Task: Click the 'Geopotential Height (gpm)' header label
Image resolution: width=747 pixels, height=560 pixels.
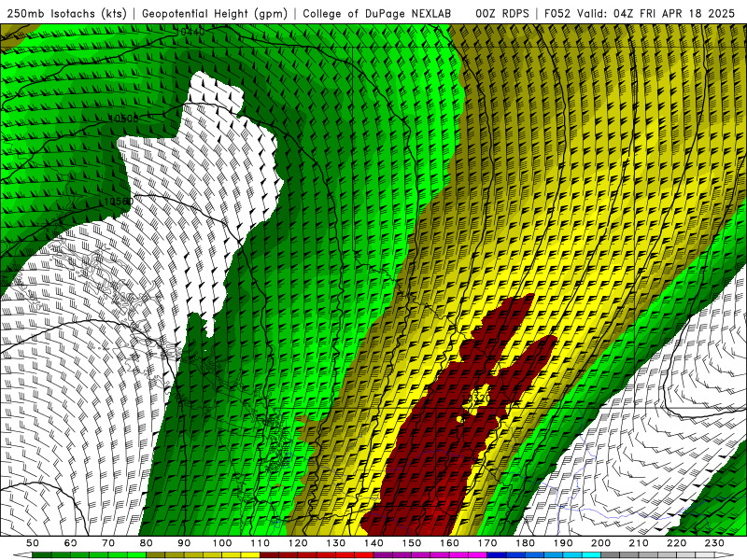Action: pyautogui.click(x=215, y=13)
